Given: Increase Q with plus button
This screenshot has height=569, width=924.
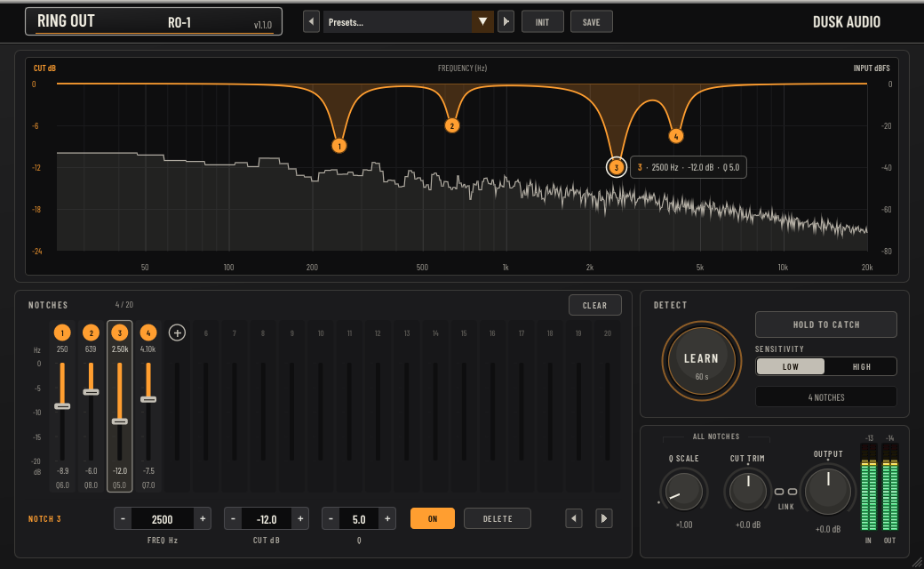Looking at the screenshot, I should (x=387, y=519).
